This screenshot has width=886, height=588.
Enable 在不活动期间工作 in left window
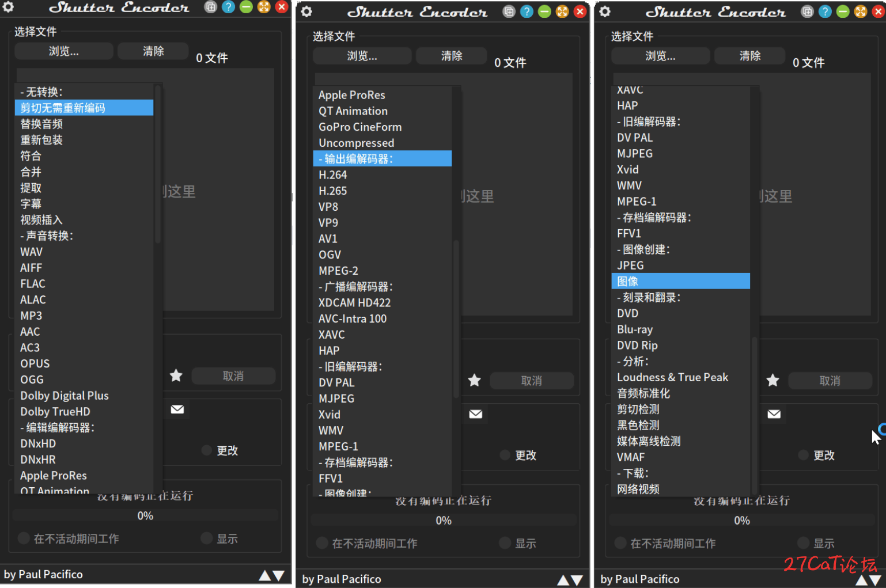click(x=24, y=538)
